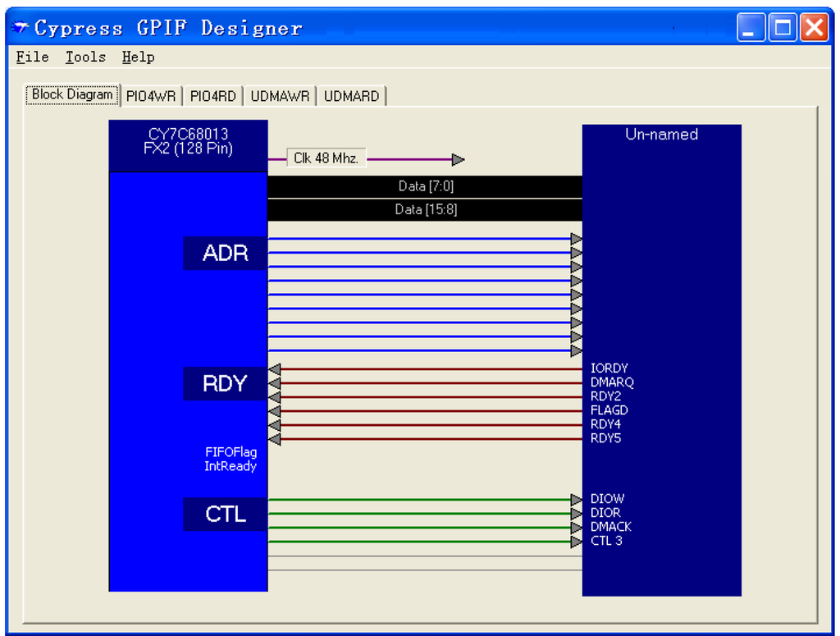Screen dimensions: 840x636
Task: Select the Block Diagram tab
Action: [72, 94]
